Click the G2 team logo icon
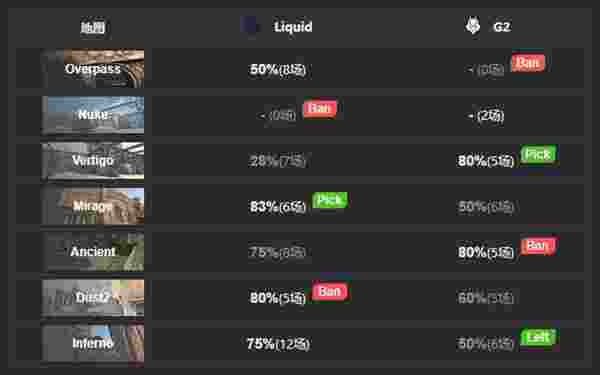This screenshot has width=600, height=375. 473,26
